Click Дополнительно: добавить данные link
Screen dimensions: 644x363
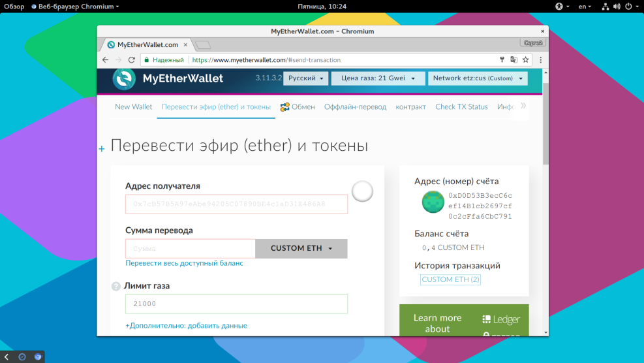[x=186, y=326]
